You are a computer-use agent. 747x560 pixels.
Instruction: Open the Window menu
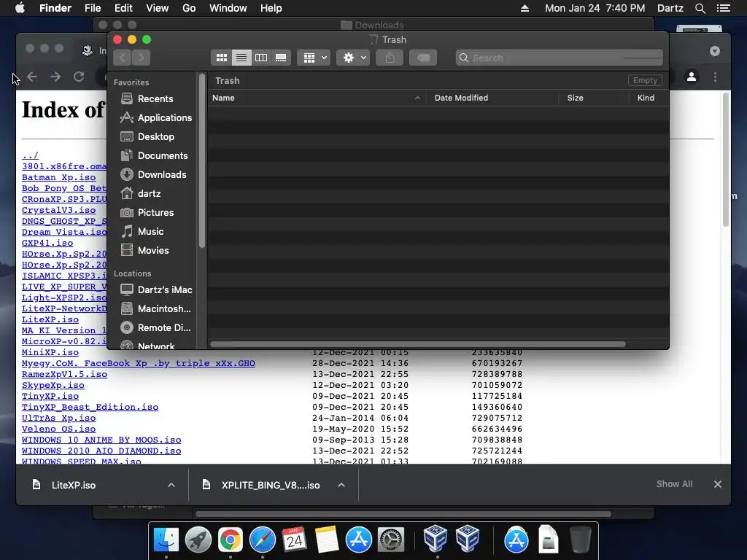pyautogui.click(x=228, y=8)
